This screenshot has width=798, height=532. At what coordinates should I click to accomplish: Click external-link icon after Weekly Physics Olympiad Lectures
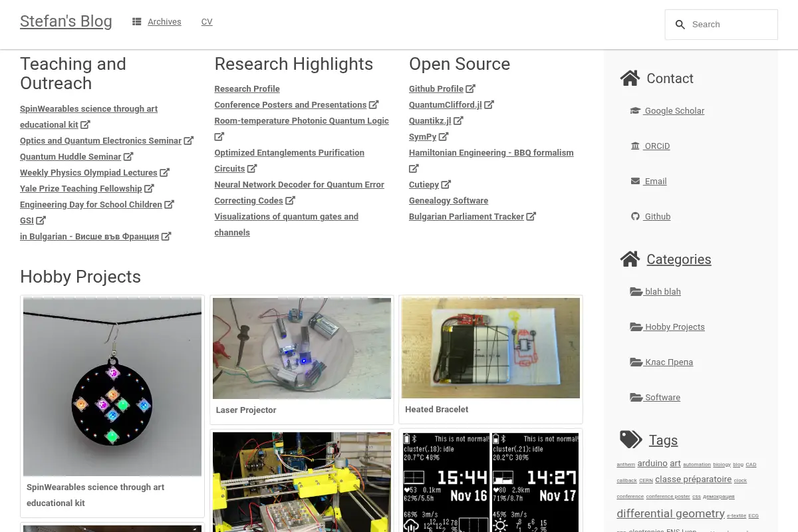[165, 172]
